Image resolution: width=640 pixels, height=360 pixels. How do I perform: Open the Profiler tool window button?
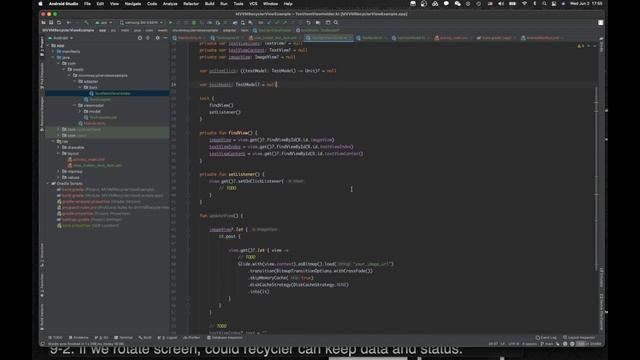pos(192,338)
